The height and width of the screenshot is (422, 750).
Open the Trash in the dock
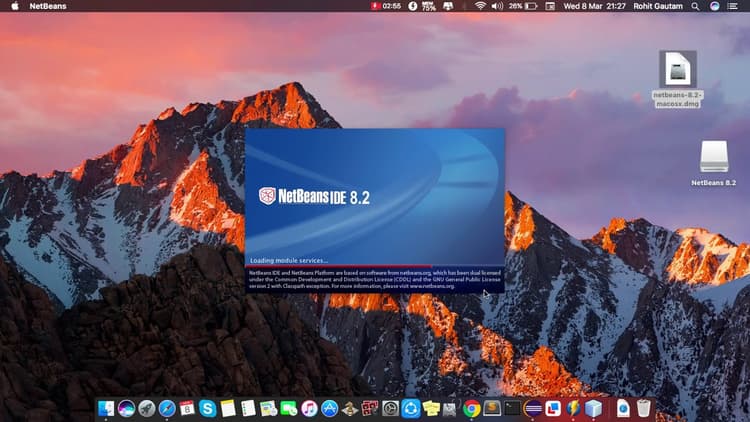click(644, 409)
